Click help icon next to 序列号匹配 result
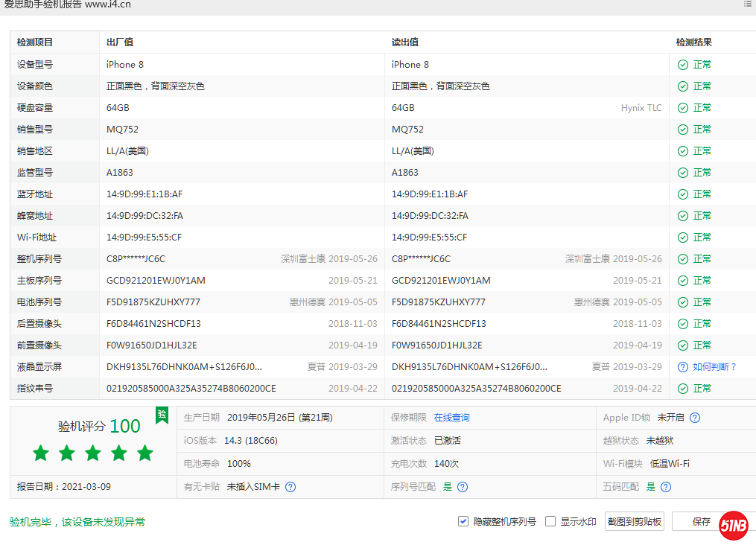 [463, 487]
